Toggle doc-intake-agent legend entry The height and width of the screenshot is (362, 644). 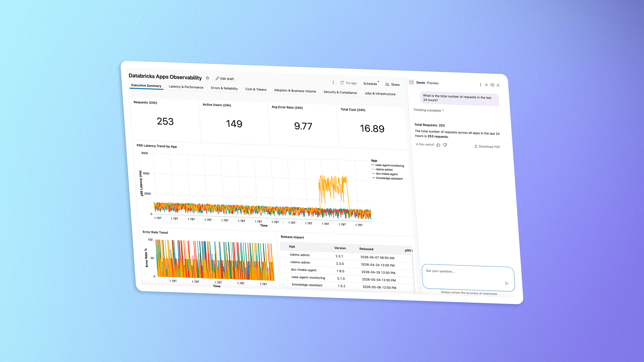click(385, 174)
